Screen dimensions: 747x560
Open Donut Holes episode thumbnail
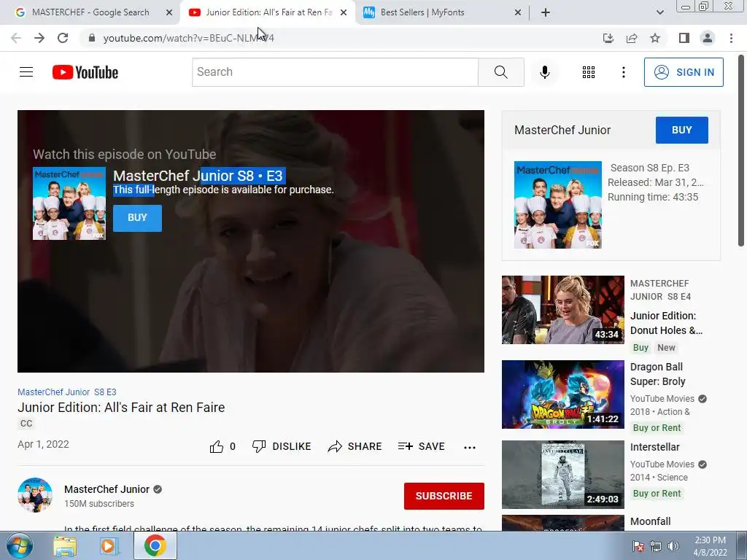(562, 309)
